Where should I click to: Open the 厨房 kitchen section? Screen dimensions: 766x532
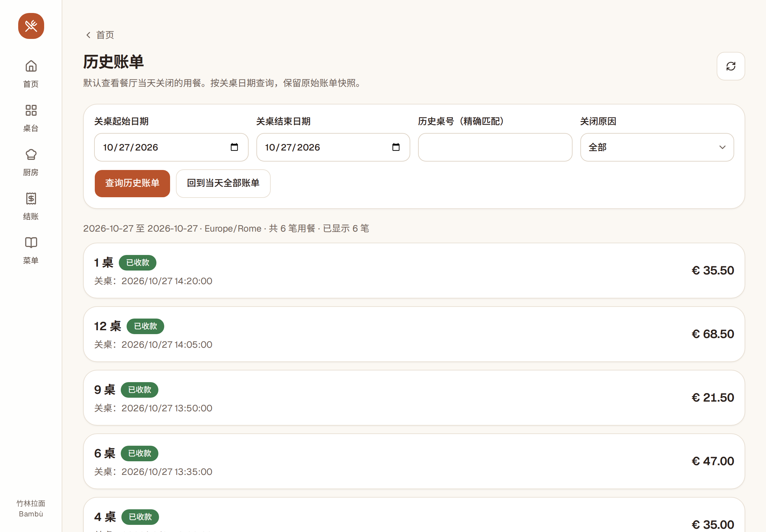tap(31, 162)
